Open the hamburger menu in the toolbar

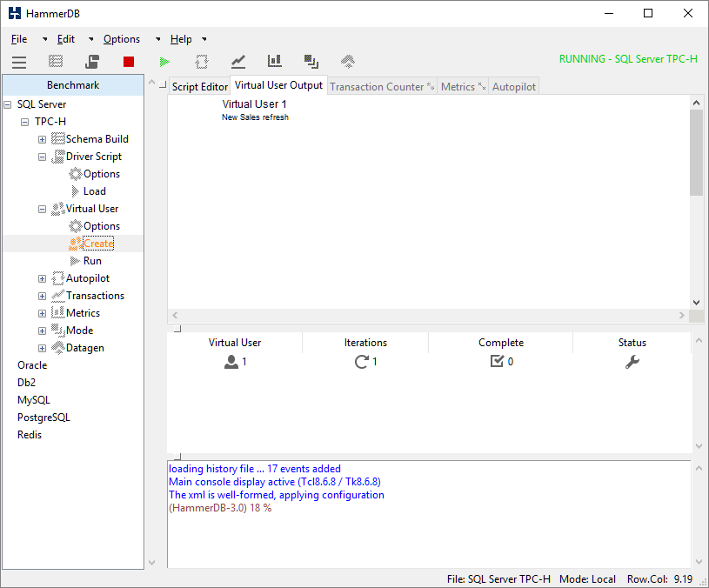[19, 62]
